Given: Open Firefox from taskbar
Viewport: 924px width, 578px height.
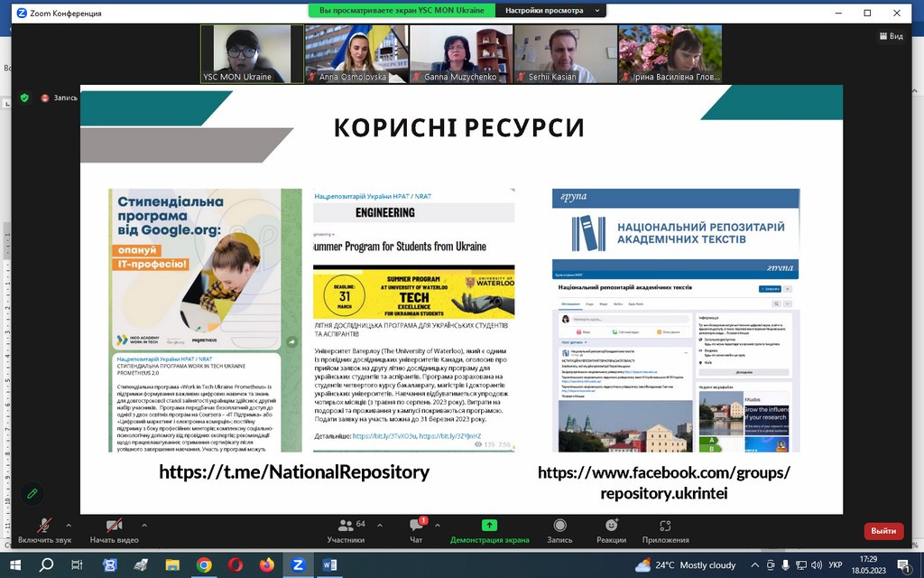Looking at the screenshot, I should pos(266,565).
